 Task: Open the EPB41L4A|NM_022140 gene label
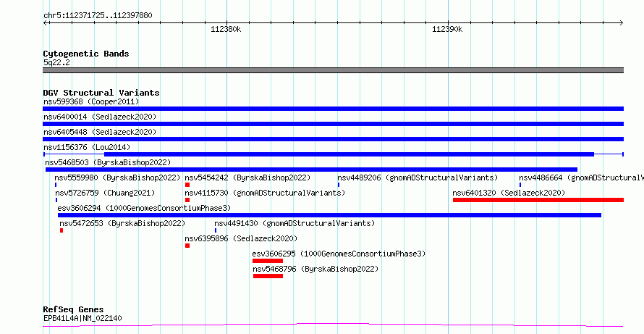(x=82, y=318)
